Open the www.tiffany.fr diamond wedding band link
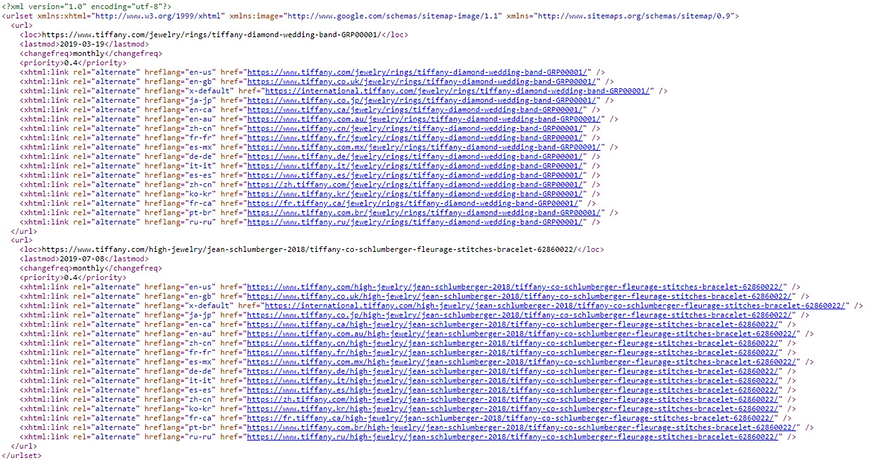880x464 pixels. click(415, 137)
